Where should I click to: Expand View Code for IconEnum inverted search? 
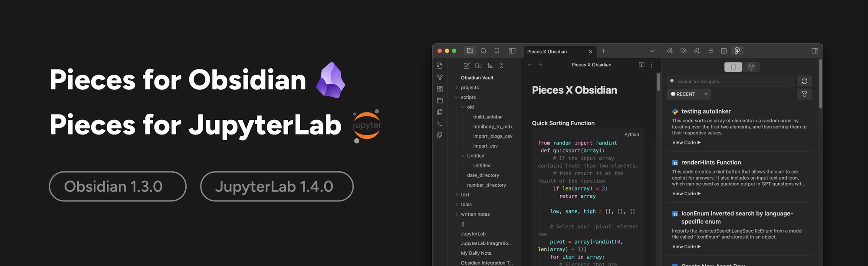coord(687,247)
